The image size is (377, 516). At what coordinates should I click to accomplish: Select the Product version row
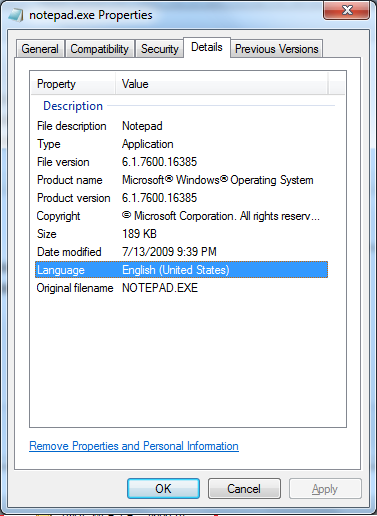click(181, 198)
